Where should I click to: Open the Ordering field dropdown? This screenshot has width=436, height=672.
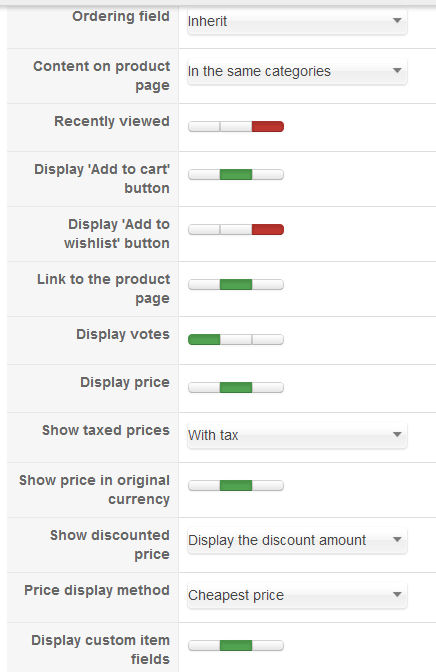(297, 21)
